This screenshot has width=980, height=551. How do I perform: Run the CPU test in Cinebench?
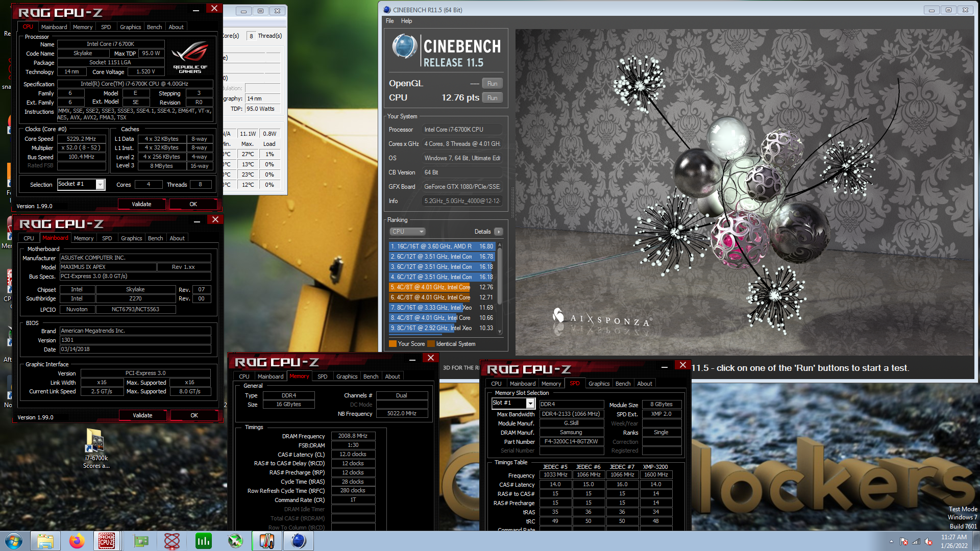click(492, 98)
